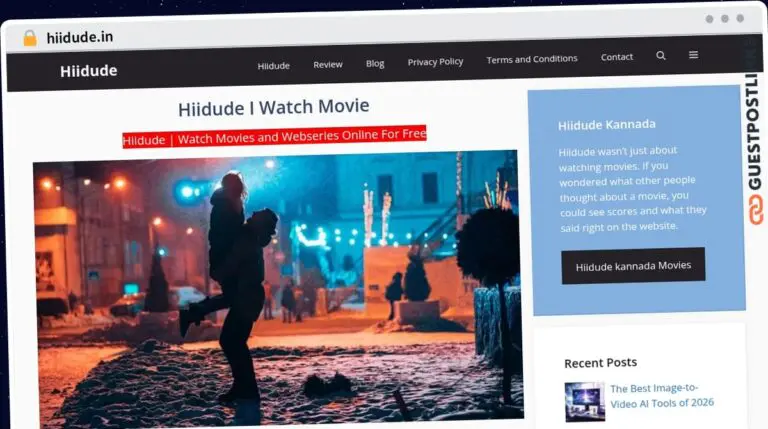Screen dimensions: 768x429
Task: Click the middle gray window control dot
Action: (x=725, y=19)
